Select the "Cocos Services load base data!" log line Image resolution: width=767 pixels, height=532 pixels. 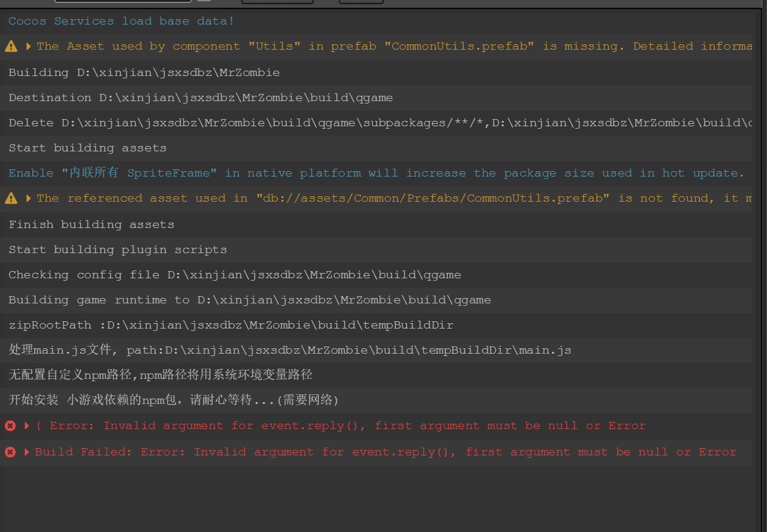coord(122,21)
